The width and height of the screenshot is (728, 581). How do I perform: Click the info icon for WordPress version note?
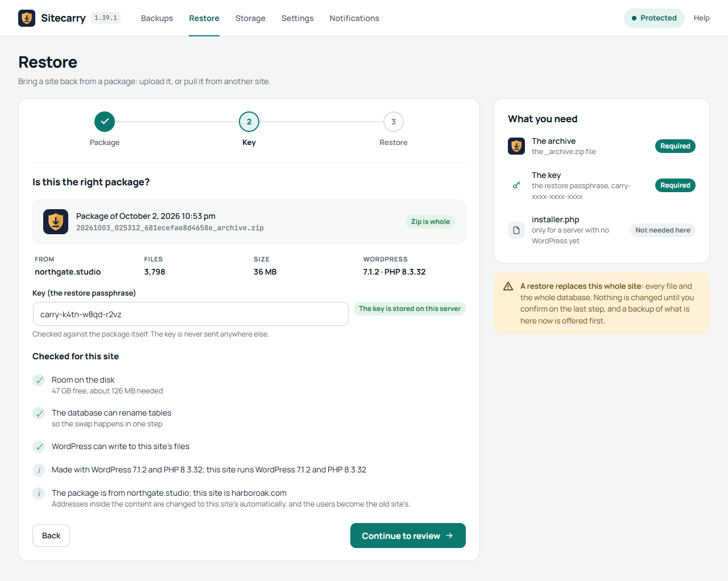coord(39,470)
